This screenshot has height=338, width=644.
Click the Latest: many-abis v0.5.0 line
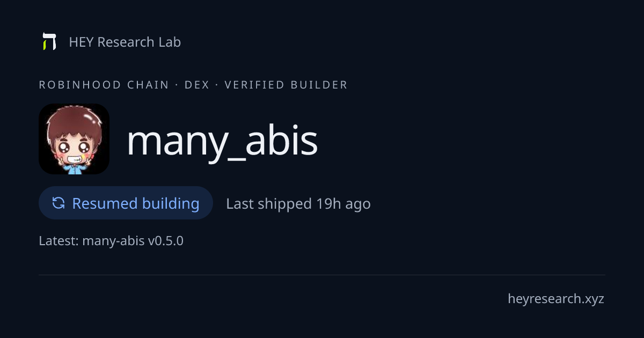[111, 241]
